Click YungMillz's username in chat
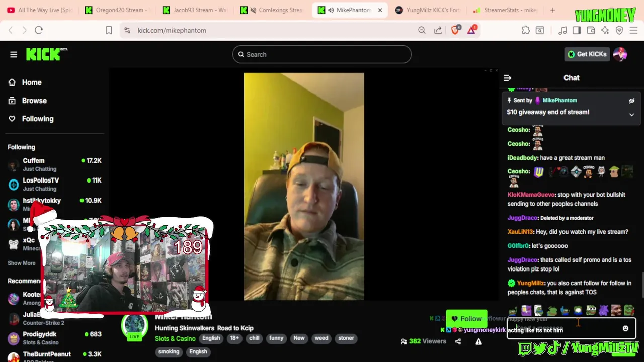Image resolution: width=644 pixels, height=362 pixels. point(530,283)
